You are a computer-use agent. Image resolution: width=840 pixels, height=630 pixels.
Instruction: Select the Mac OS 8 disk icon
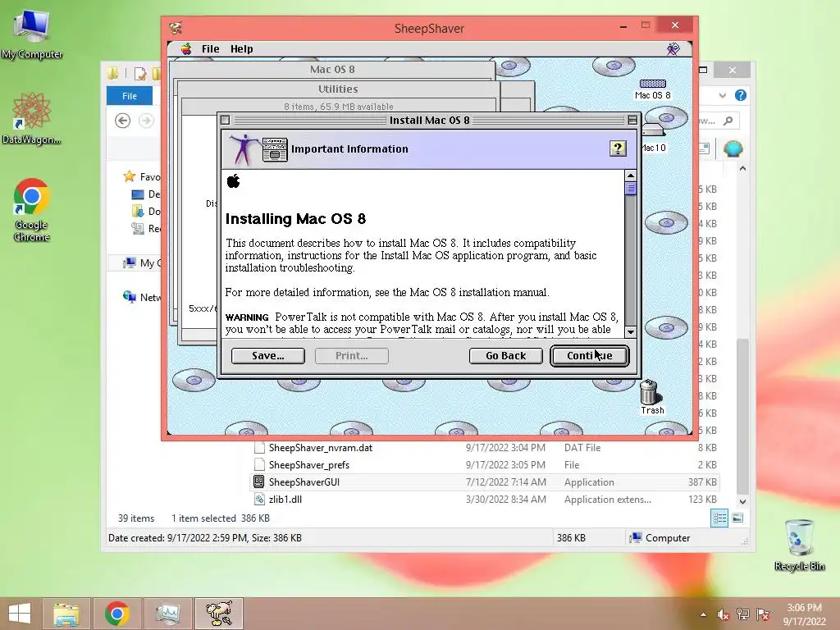[652, 89]
